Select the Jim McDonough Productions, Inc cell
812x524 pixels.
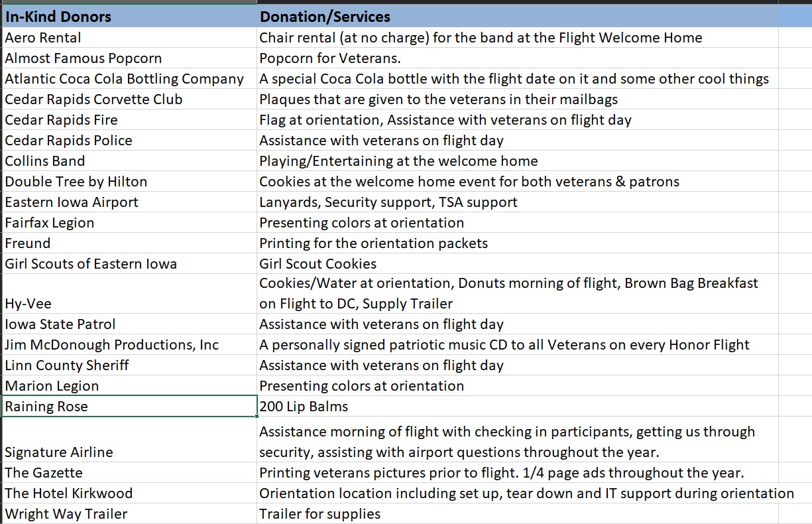pos(129,345)
